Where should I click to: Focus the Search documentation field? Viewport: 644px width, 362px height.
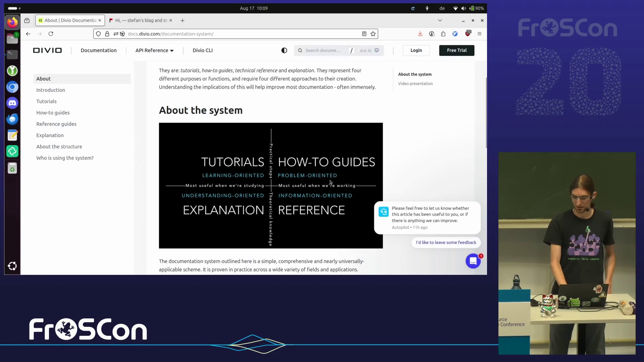click(x=322, y=50)
